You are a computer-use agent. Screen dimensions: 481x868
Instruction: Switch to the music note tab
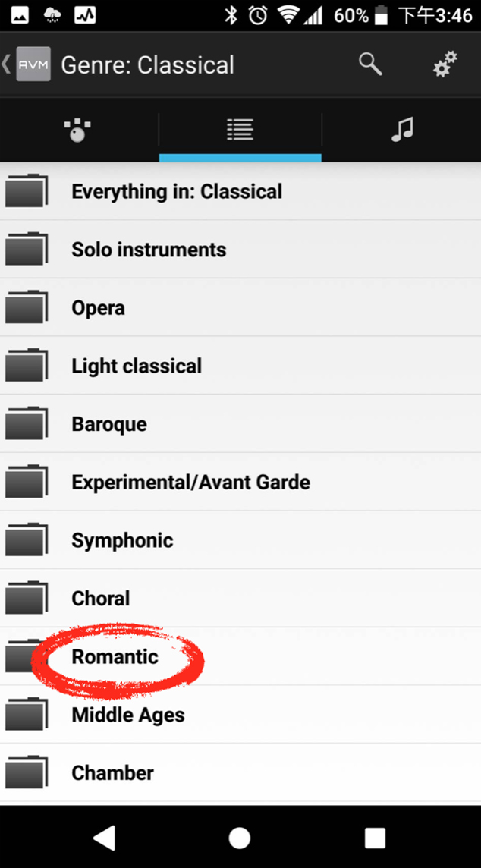(x=402, y=130)
